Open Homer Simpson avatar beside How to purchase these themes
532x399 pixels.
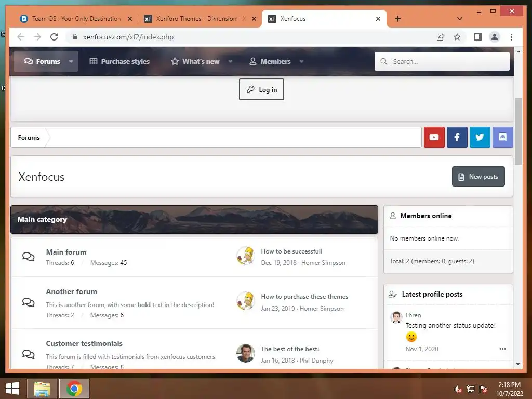click(246, 301)
